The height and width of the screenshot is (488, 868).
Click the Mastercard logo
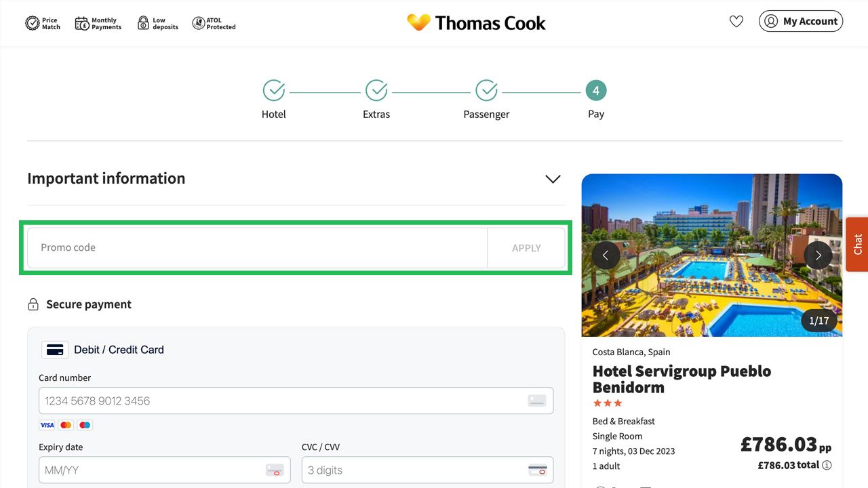66,426
